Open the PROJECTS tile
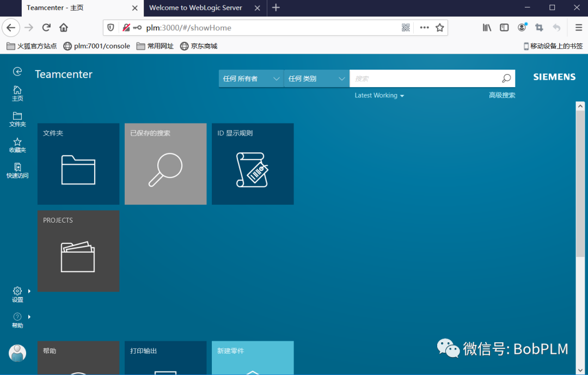Image resolution: width=588 pixels, height=375 pixels. tap(78, 251)
